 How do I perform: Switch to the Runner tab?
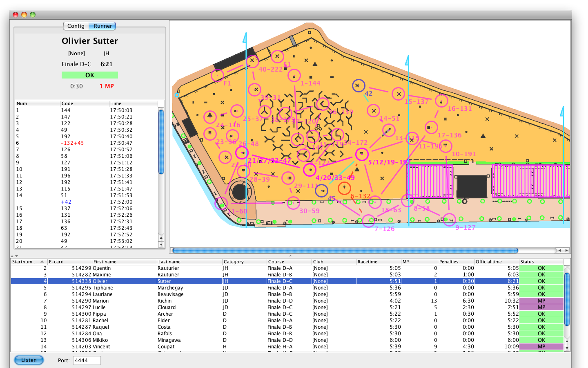[102, 26]
